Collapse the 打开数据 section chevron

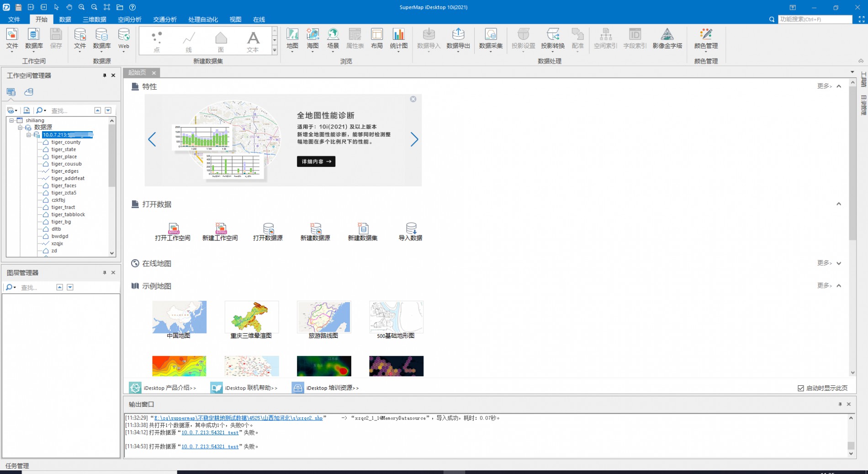[839, 204]
